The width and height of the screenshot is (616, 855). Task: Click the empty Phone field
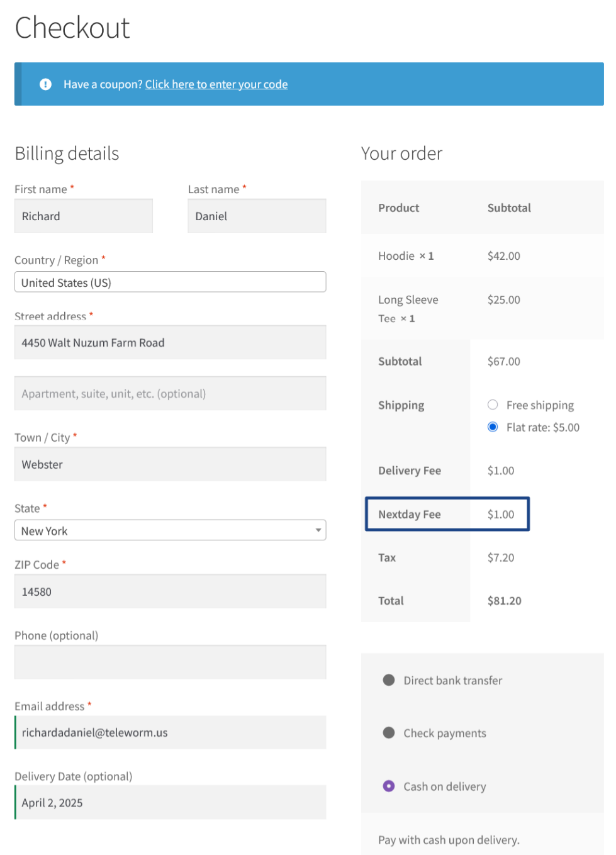click(x=170, y=662)
